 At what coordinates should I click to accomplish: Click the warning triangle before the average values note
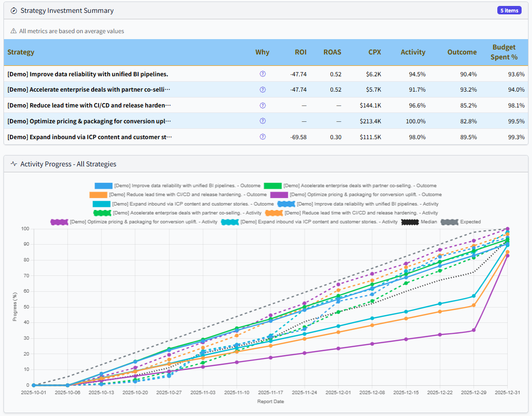click(13, 30)
